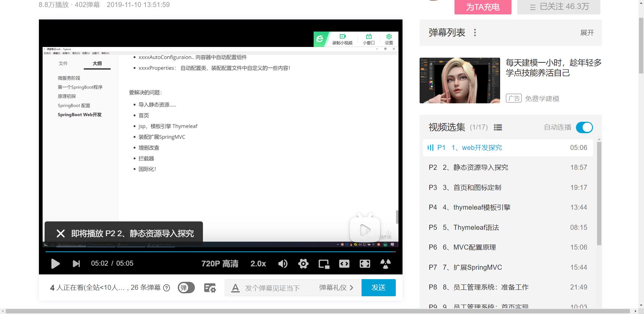This screenshot has width=644, height=314.
Task: Select P5 5、Thymeleaf语法
Action: coord(508,227)
